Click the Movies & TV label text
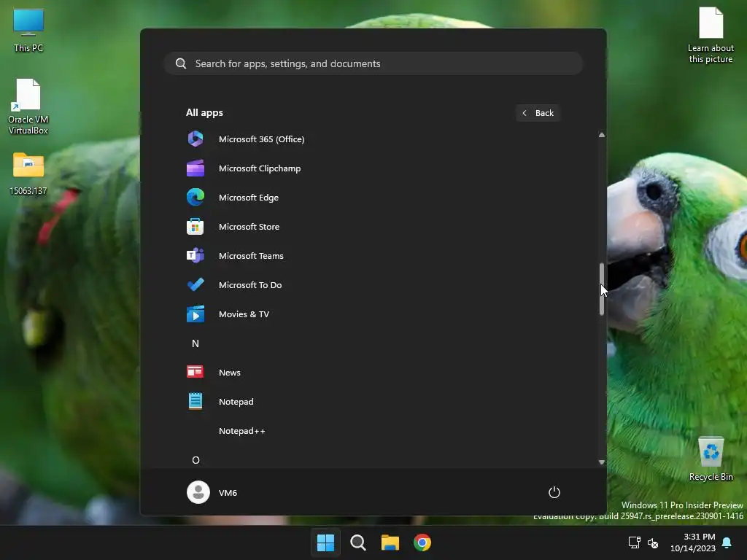The height and width of the screenshot is (560, 747). tap(244, 314)
